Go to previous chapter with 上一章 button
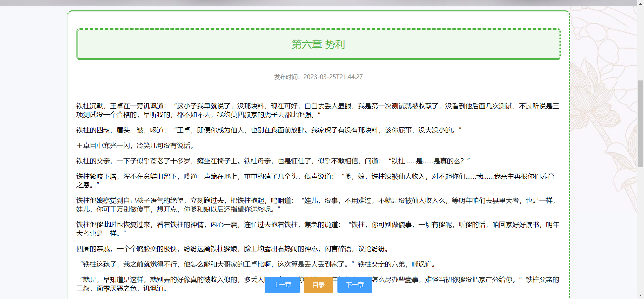Screen dimensions: 644x299 pyautogui.click(x=282, y=285)
